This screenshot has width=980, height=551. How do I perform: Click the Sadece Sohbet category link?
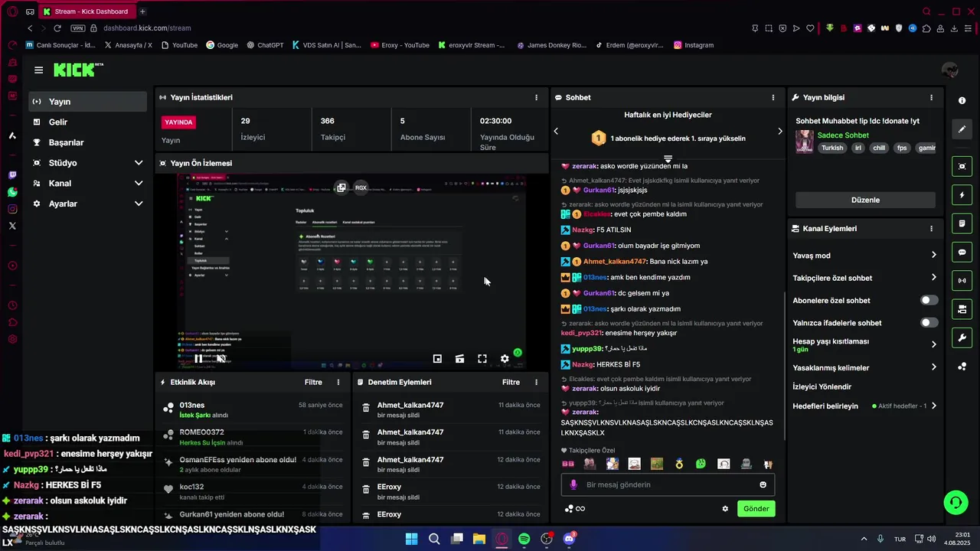pos(843,135)
